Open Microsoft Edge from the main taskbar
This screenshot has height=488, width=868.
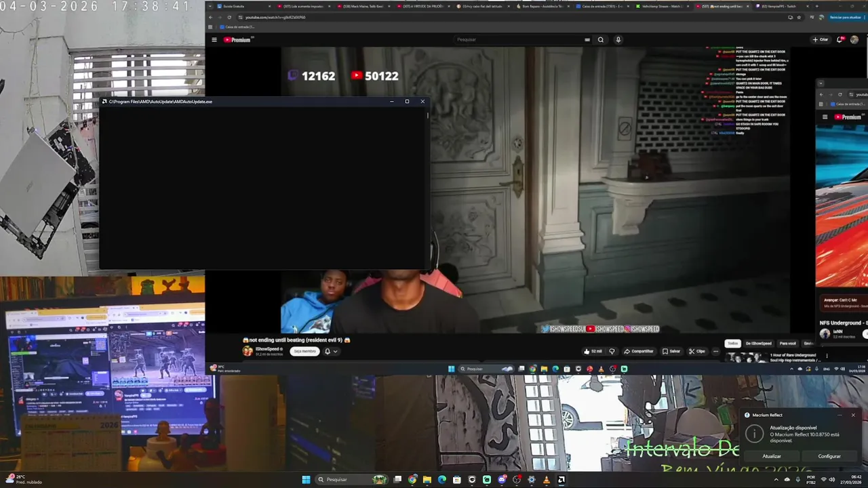pyautogui.click(x=442, y=479)
